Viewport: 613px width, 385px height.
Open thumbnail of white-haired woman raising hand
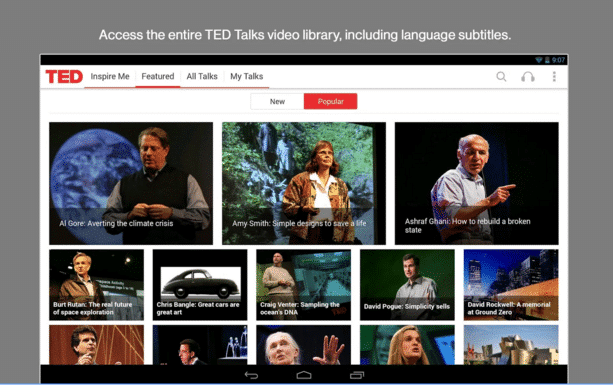pyautogui.click(x=303, y=345)
